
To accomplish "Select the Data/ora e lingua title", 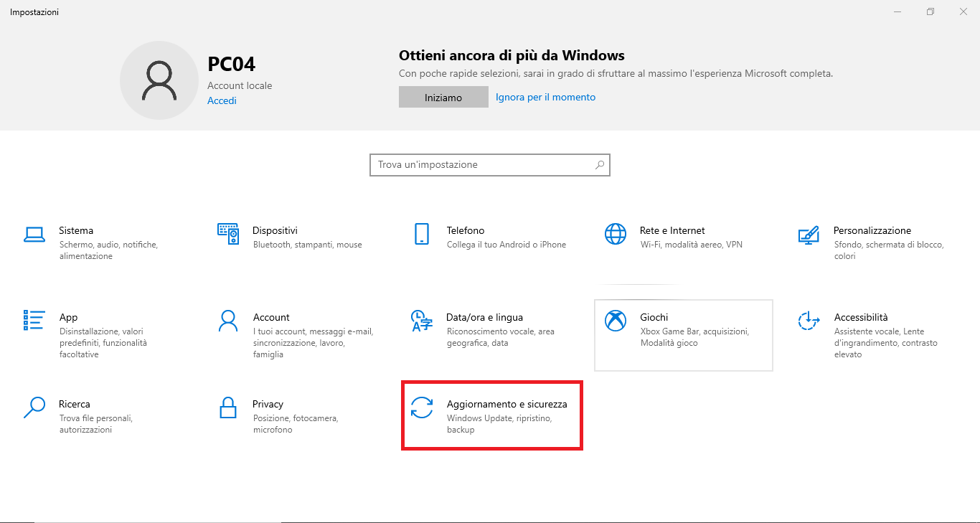I will coord(484,317).
